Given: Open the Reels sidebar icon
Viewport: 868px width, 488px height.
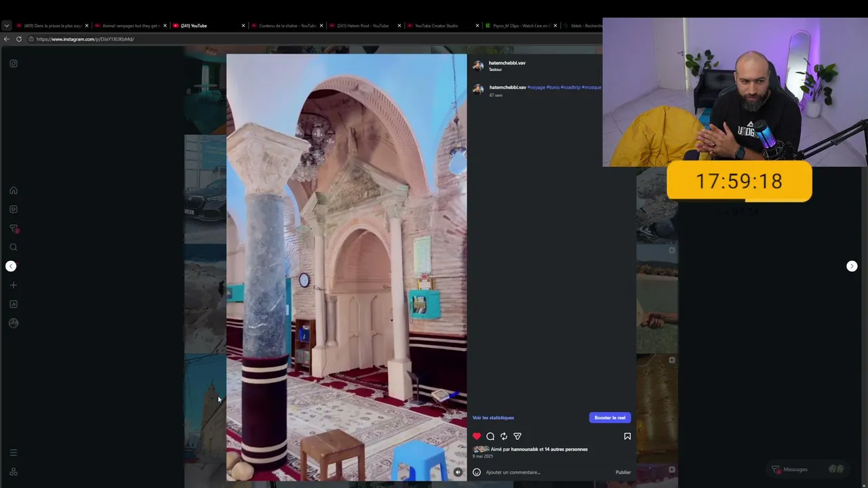Looking at the screenshot, I should coord(14,209).
